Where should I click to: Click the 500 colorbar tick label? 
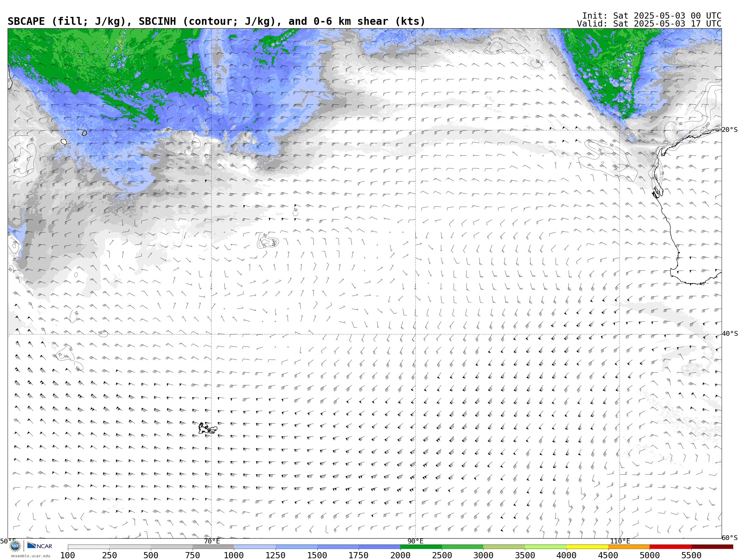pyautogui.click(x=151, y=556)
